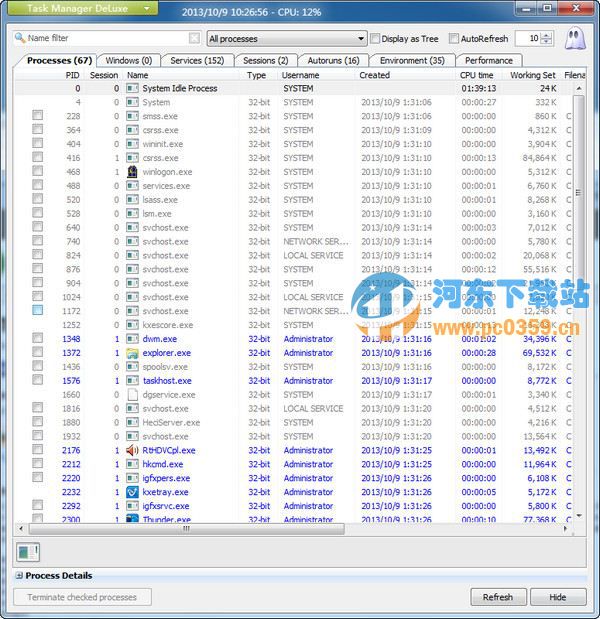The height and width of the screenshot is (619, 600).
Task: Toggle the AutoRefresh checkbox
Action: (454, 38)
